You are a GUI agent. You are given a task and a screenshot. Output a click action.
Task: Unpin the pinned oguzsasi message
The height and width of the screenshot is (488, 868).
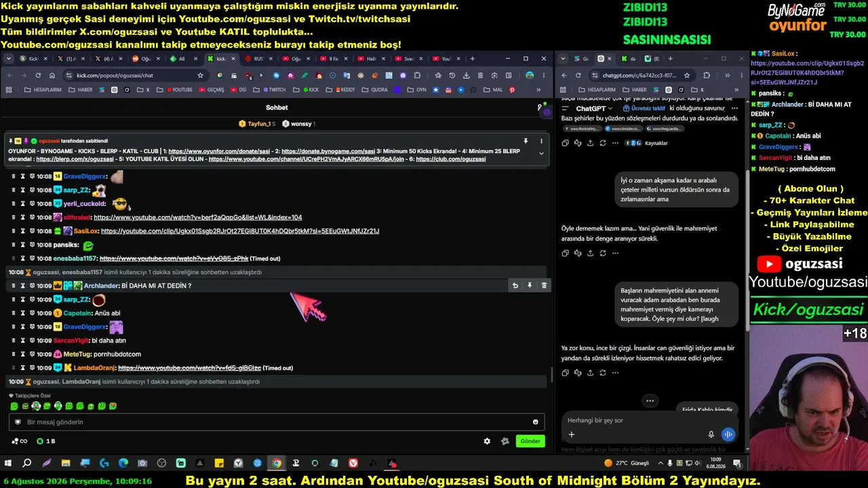click(x=526, y=141)
